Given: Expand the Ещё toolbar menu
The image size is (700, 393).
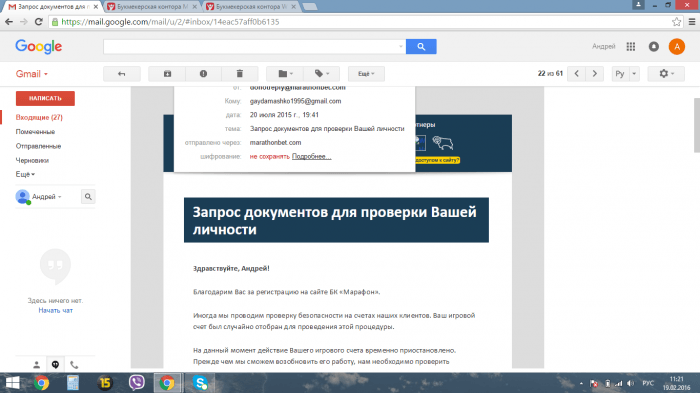Looking at the screenshot, I should tap(366, 74).
